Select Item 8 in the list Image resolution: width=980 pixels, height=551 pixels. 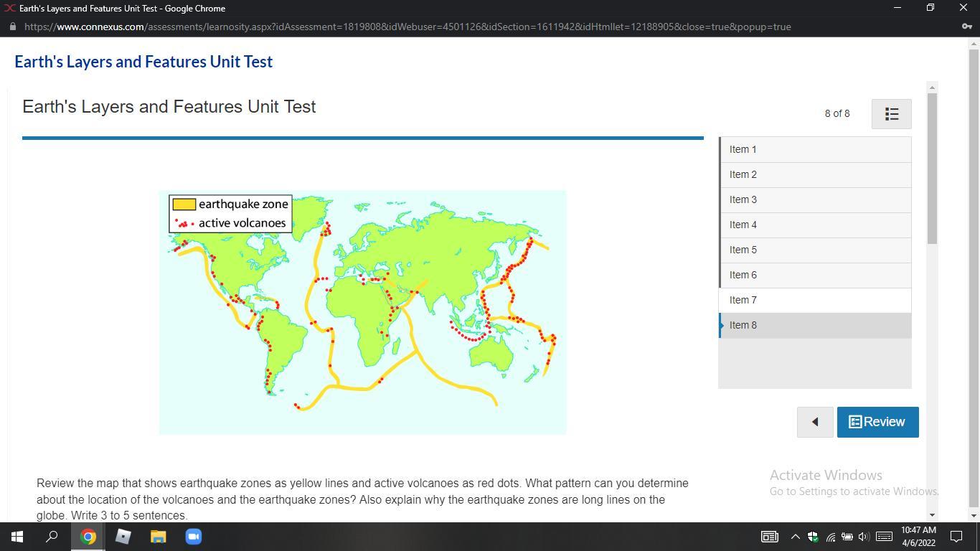(x=815, y=325)
